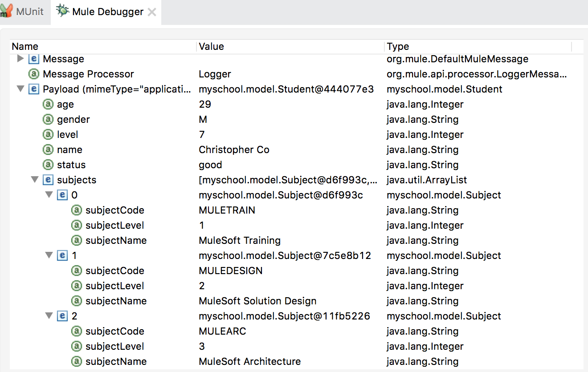
Task: Collapse the subjects ArrayList node
Action: 35,180
